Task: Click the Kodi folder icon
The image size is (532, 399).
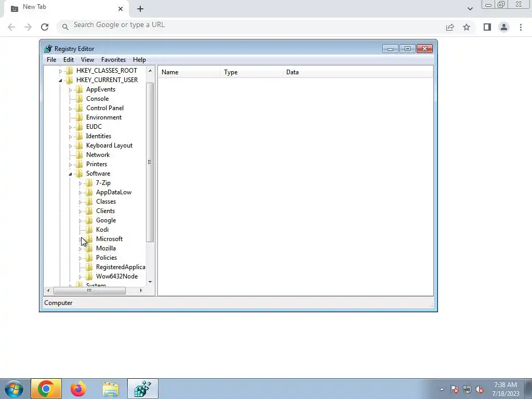Action: tap(89, 229)
